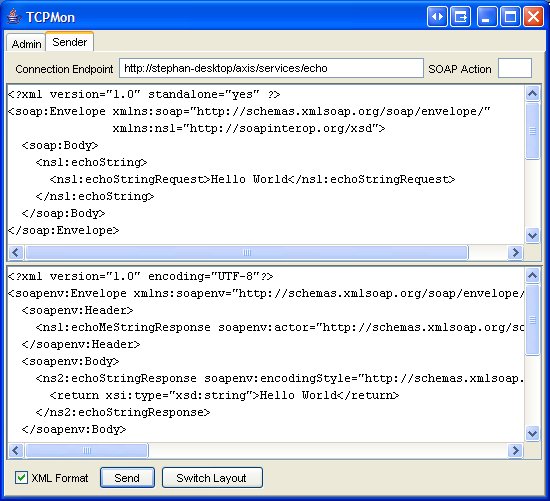
Task: Click the Java coffee-cup title bar icon
Action: pos(14,17)
